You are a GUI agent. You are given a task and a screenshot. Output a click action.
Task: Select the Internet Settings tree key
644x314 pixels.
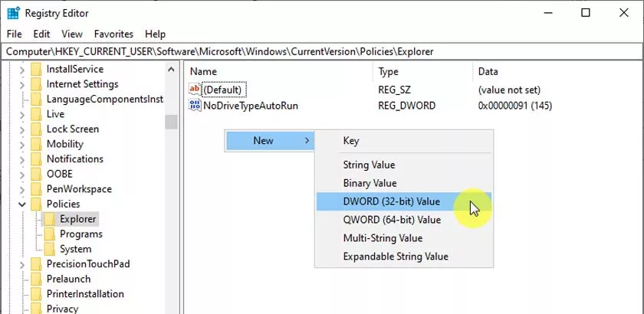(82, 84)
